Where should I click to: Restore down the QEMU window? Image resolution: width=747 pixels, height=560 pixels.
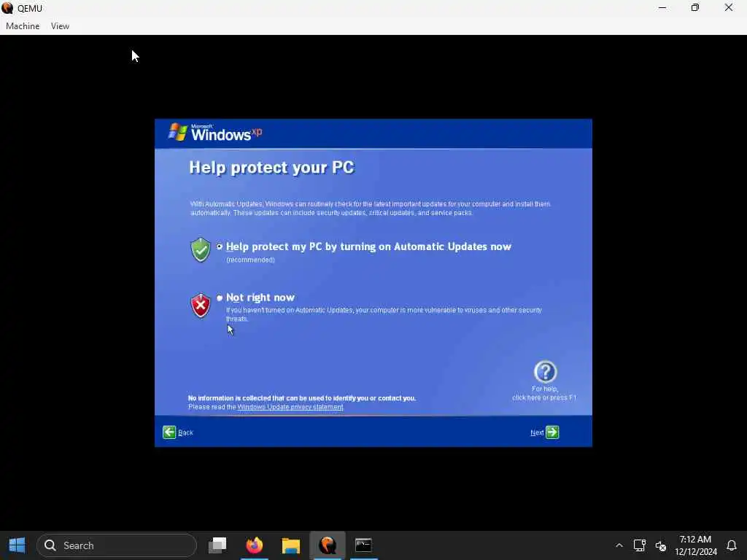[695, 7]
